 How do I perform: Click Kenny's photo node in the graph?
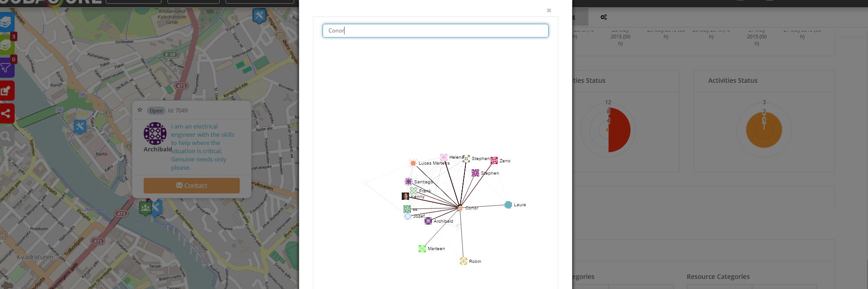point(405,196)
